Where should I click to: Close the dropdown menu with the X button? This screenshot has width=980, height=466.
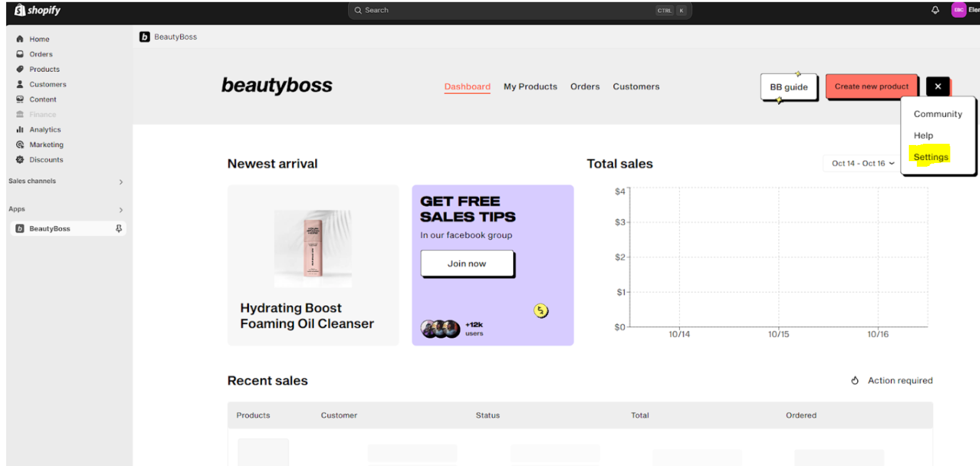coord(938,87)
